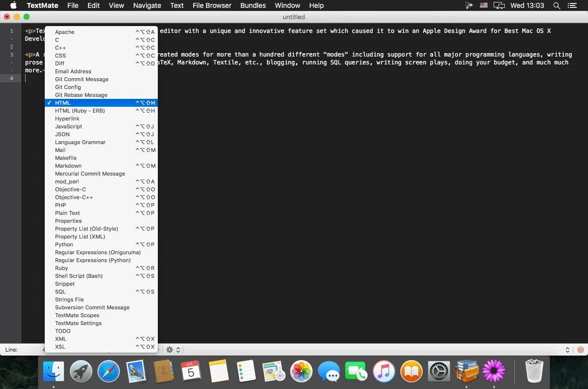
Task: Select Git Commit Message language
Action: (101, 79)
